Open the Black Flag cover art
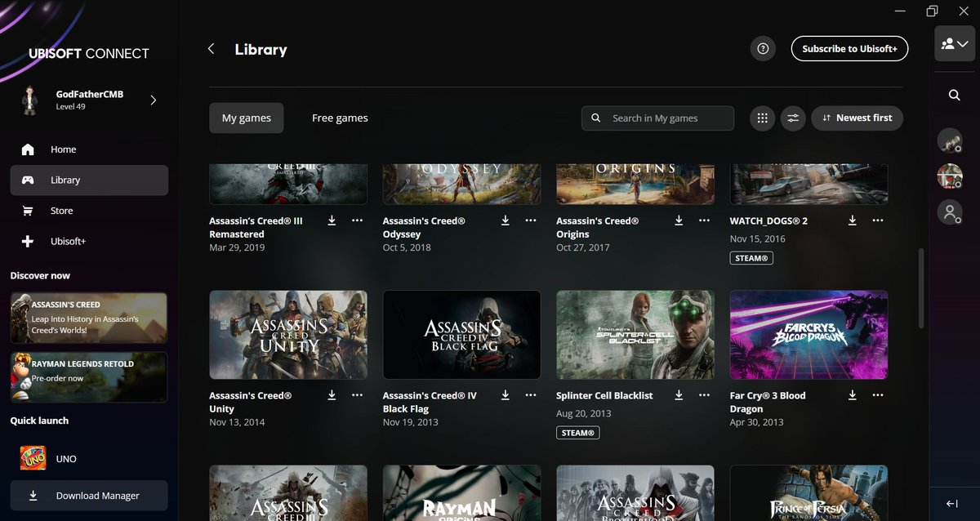The width and height of the screenshot is (980, 521). [x=461, y=335]
